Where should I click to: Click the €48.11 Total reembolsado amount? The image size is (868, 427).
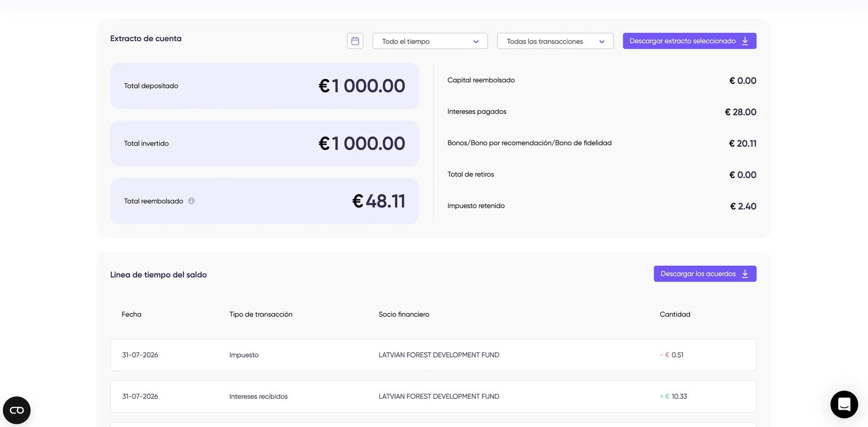click(x=379, y=201)
